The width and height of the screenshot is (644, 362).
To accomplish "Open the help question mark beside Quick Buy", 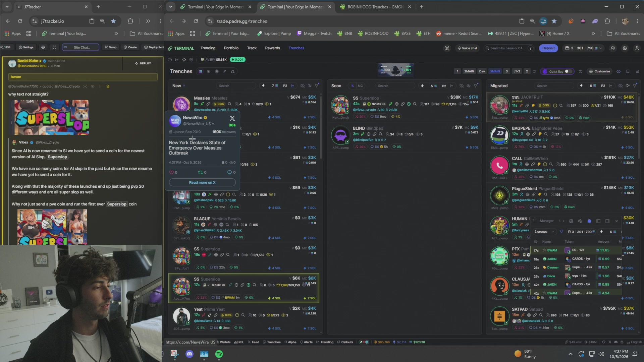I will [x=581, y=71].
